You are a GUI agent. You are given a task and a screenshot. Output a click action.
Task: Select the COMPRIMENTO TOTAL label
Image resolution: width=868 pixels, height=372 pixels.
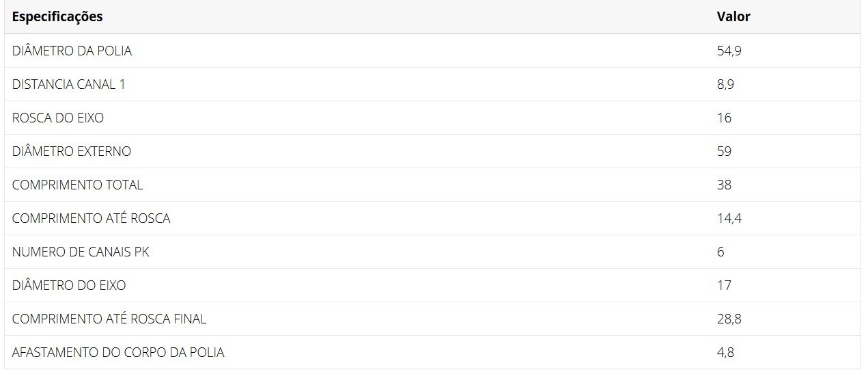pos(77,185)
